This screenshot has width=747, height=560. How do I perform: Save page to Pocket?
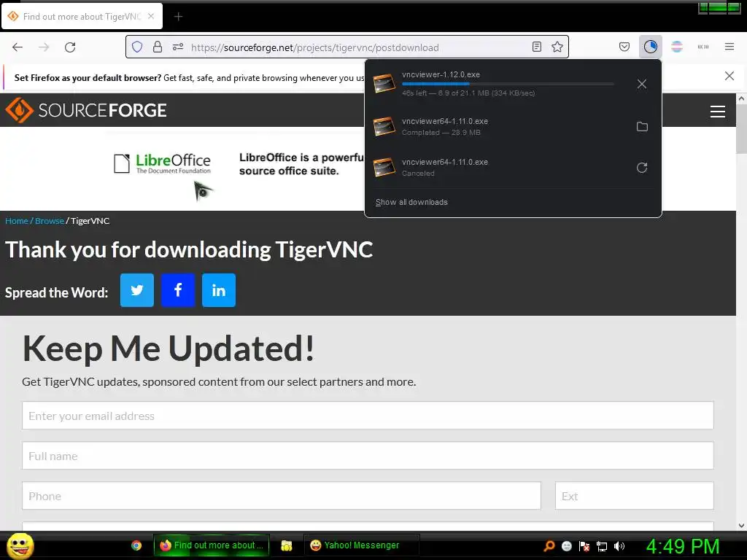tap(624, 47)
